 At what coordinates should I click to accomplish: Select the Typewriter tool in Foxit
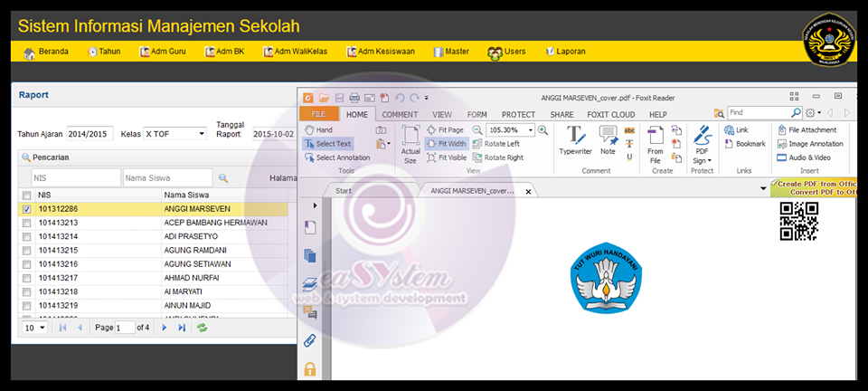(x=574, y=140)
